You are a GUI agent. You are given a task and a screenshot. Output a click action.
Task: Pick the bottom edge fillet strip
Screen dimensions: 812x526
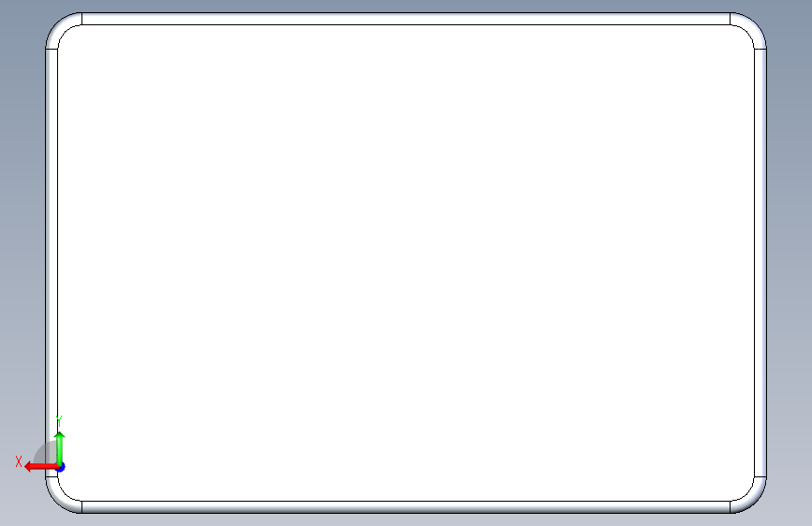(x=406, y=507)
